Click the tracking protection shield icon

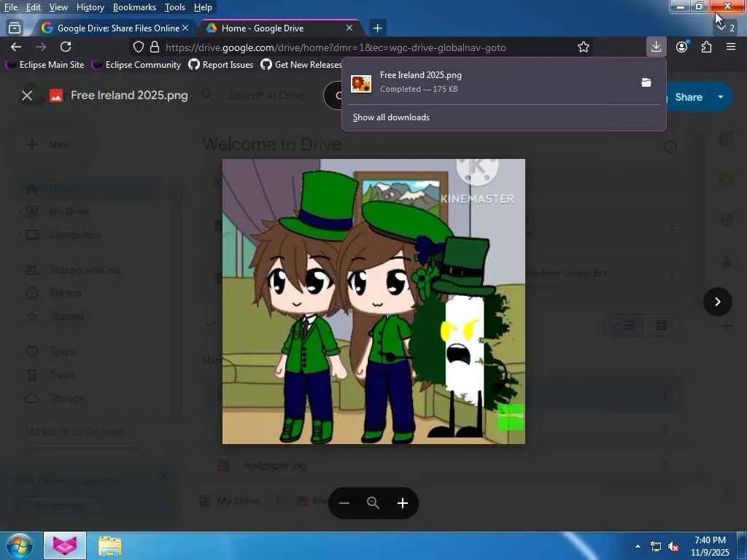[x=138, y=47]
